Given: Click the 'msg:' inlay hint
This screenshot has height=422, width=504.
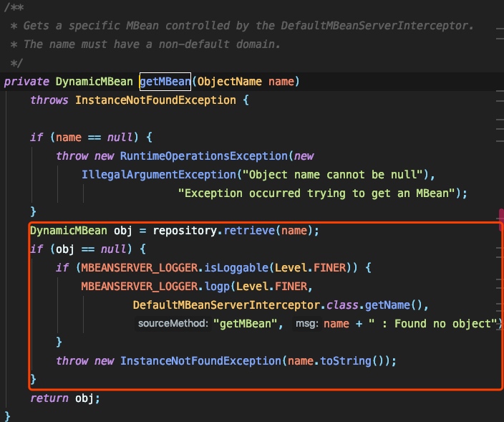Looking at the screenshot, I should pyautogui.click(x=307, y=323).
